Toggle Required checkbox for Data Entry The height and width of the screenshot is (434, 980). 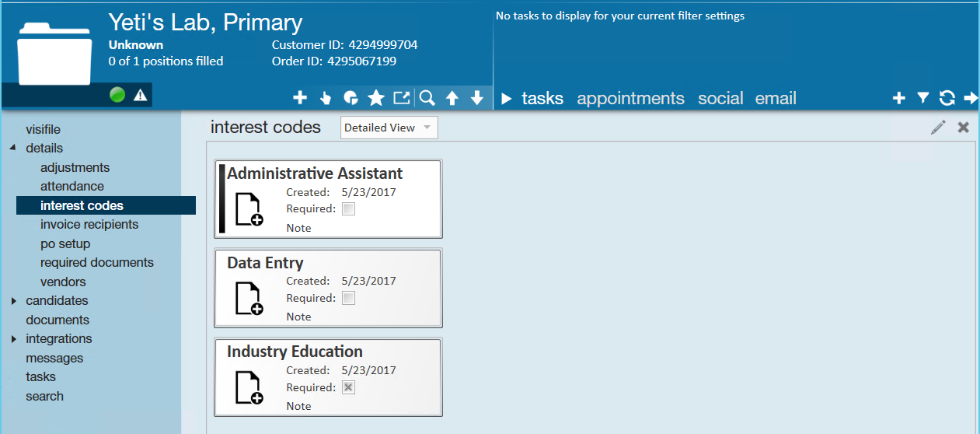348,298
